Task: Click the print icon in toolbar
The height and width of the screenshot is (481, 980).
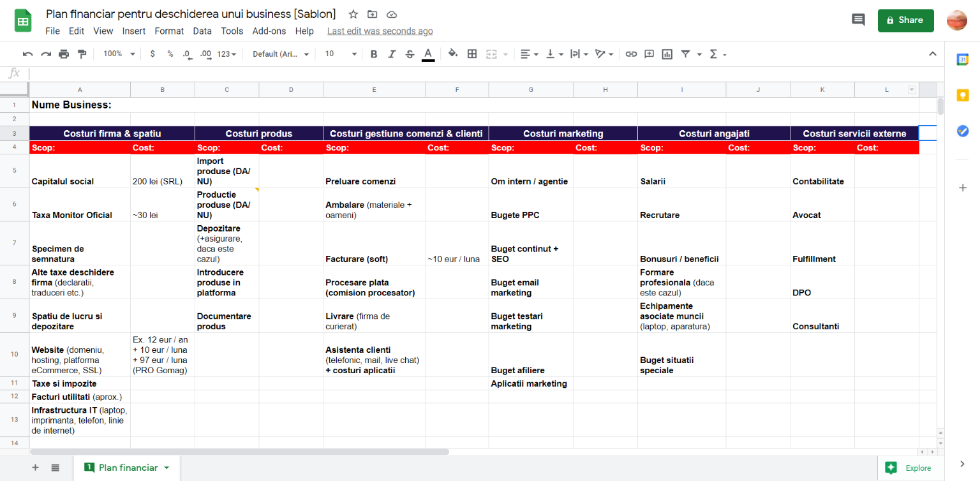Action: 64,54
